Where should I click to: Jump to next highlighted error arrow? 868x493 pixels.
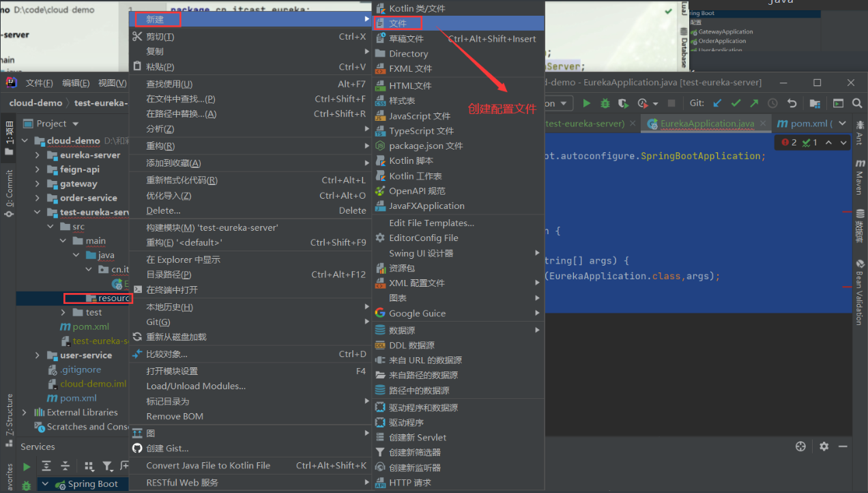pyautogui.click(x=842, y=143)
